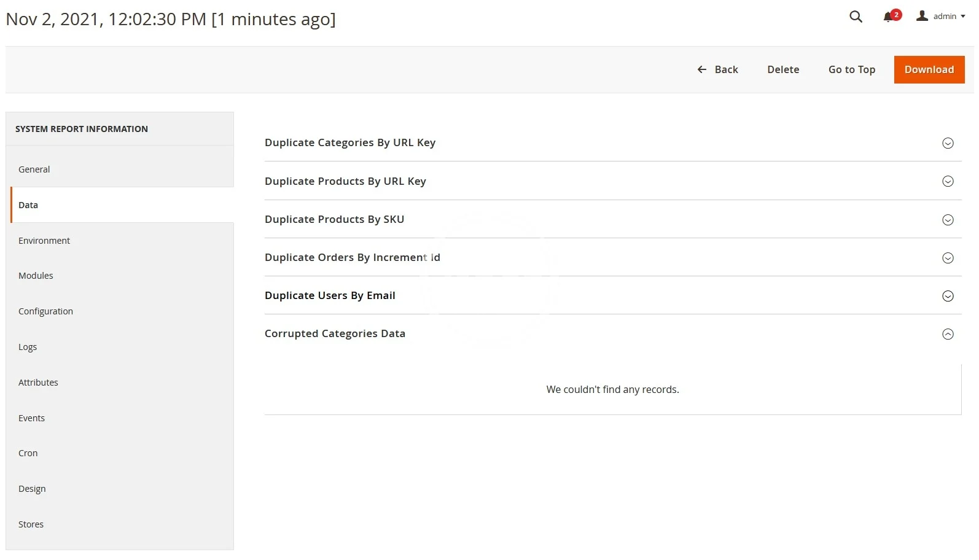Image resolution: width=979 pixels, height=560 pixels.
Task: Click the System Report Information heading
Action: coord(82,129)
